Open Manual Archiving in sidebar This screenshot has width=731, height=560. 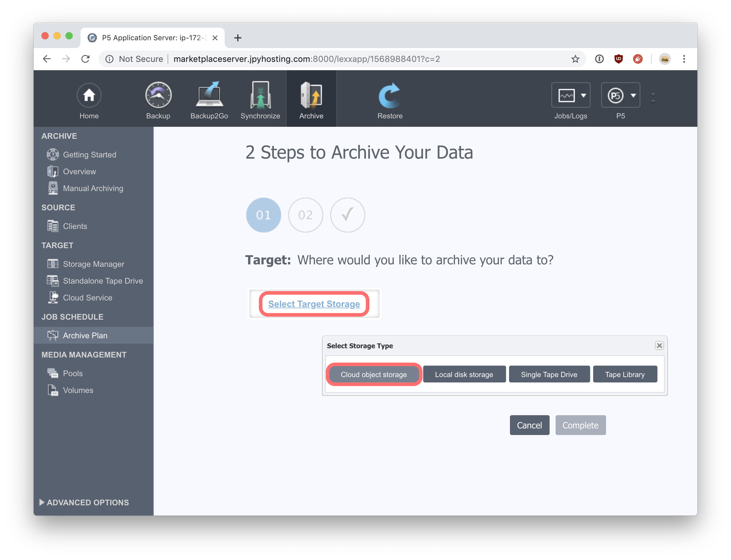(x=93, y=188)
